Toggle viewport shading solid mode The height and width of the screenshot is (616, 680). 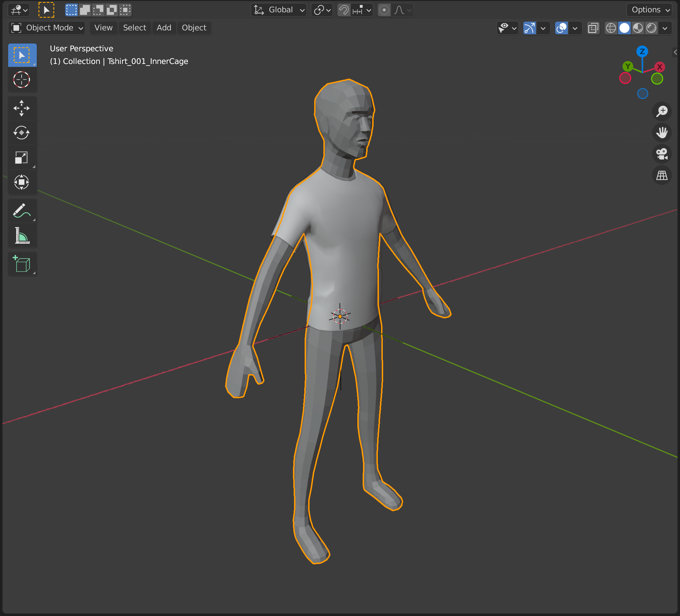[624, 27]
